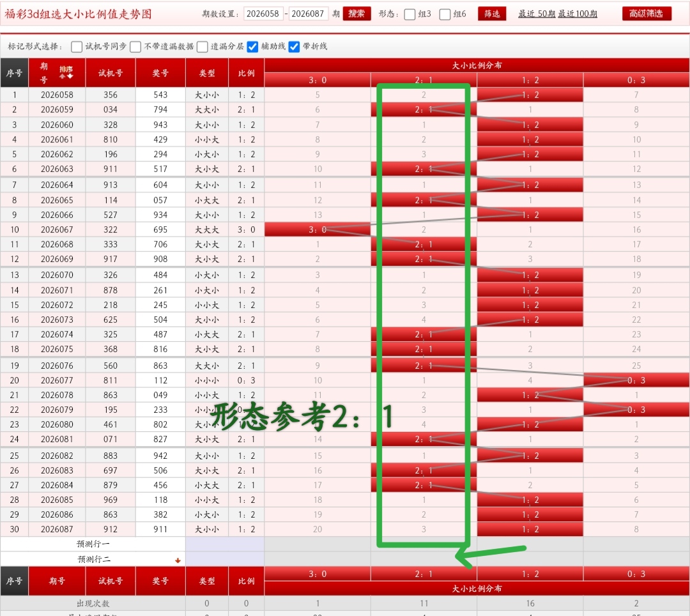This screenshot has width=690, height=616.
Task: Enable the 遗漏分层 checkbox
Action: (203, 46)
